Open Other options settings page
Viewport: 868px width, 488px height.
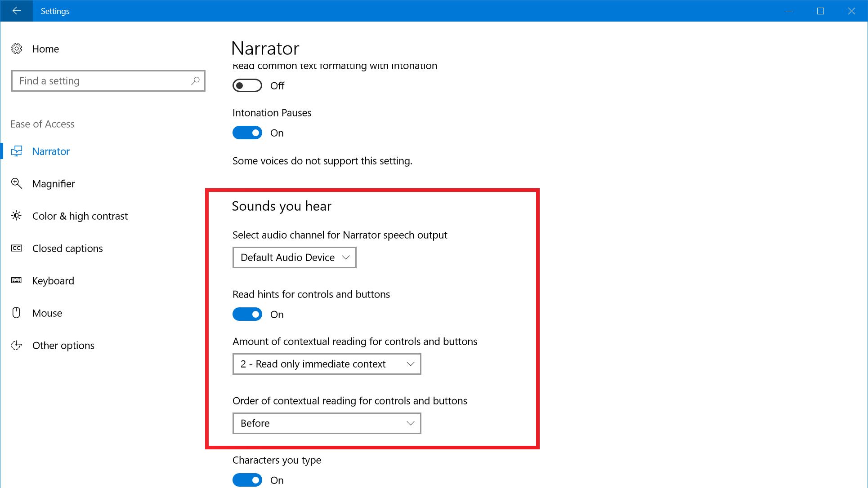coord(63,345)
